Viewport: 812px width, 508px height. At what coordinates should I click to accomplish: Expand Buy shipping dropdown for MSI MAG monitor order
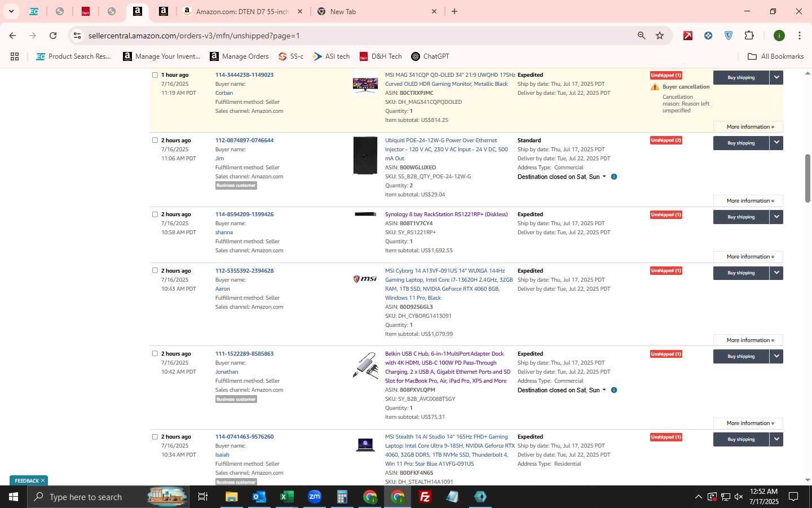click(x=776, y=77)
